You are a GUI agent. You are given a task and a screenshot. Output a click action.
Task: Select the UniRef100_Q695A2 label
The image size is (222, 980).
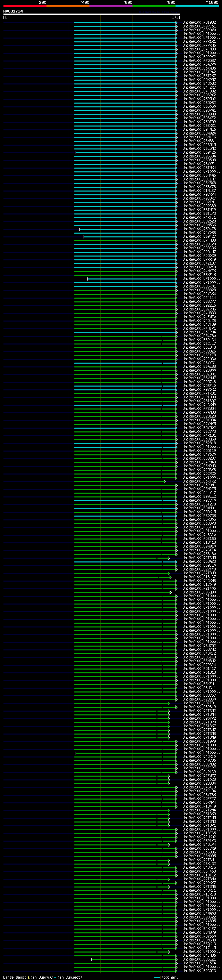coord(199,99)
